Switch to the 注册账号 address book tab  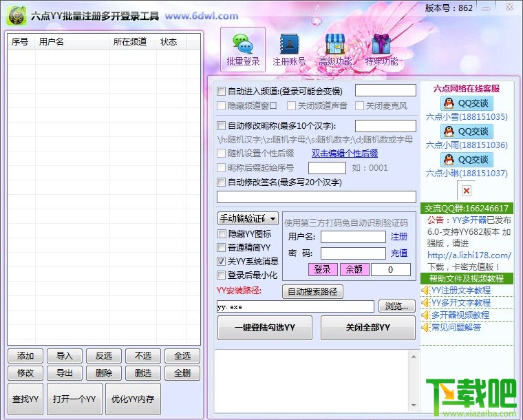click(289, 50)
